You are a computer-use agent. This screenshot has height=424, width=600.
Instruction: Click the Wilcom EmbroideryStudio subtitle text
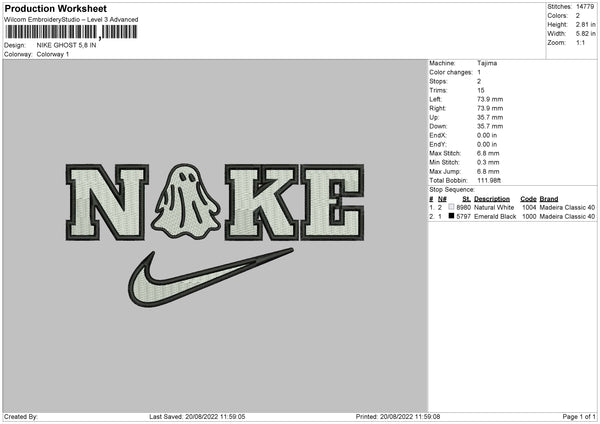[x=71, y=20]
